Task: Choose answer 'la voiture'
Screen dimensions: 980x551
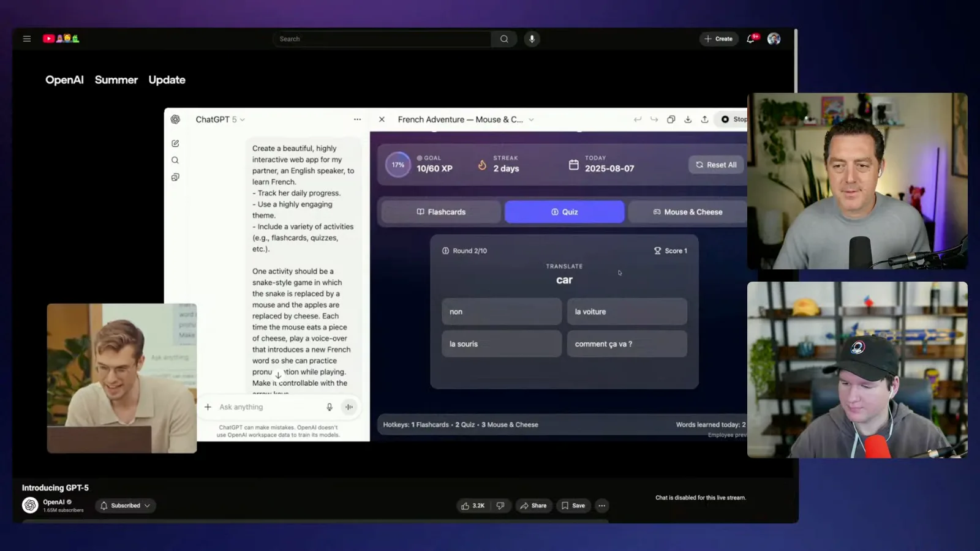Action: tap(627, 312)
